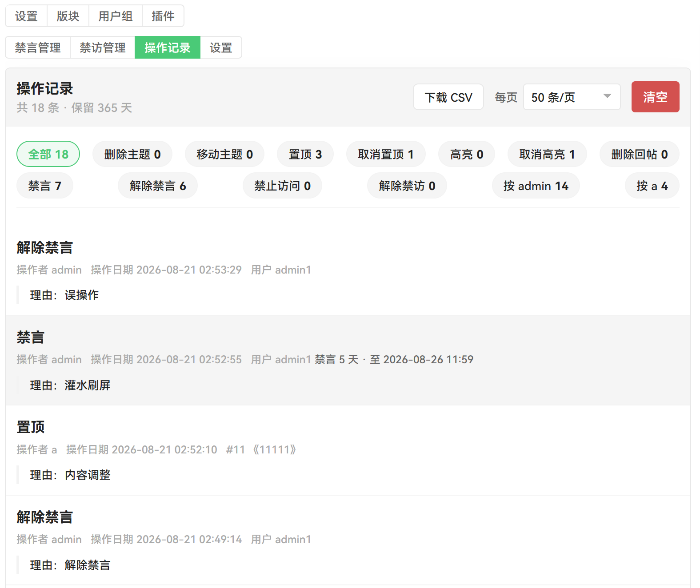Select the 解除禁访 0 filter
Screen dimensions: 700x588
tap(407, 186)
